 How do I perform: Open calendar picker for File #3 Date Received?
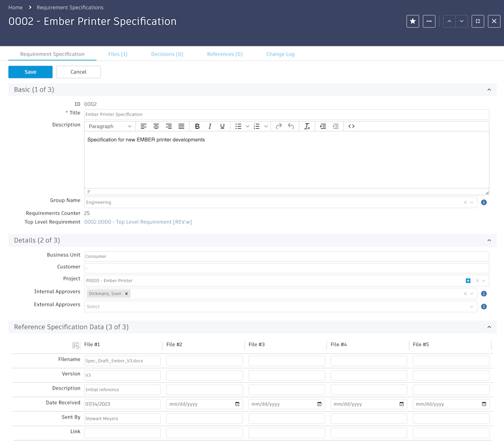(x=319, y=404)
